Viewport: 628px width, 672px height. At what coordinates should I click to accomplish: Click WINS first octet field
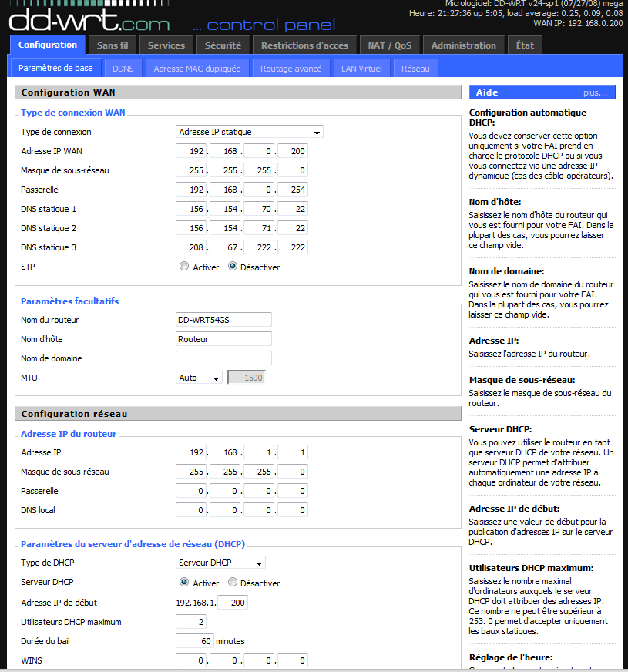pyautogui.click(x=191, y=660)
